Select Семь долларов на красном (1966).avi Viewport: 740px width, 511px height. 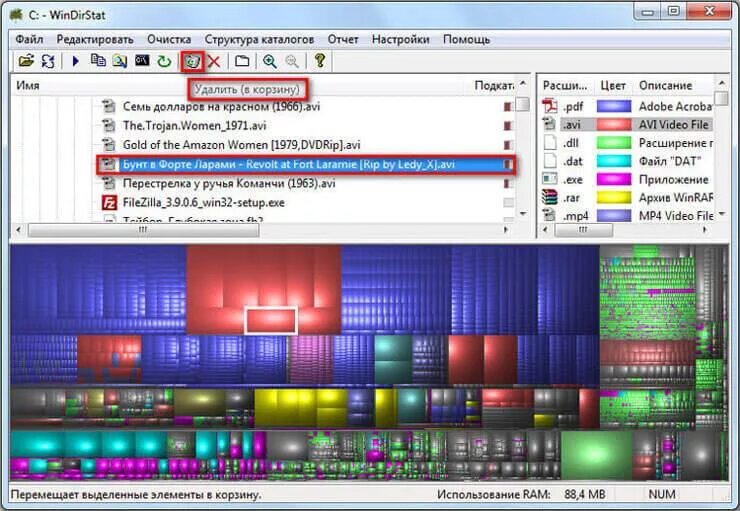[221, 106]
